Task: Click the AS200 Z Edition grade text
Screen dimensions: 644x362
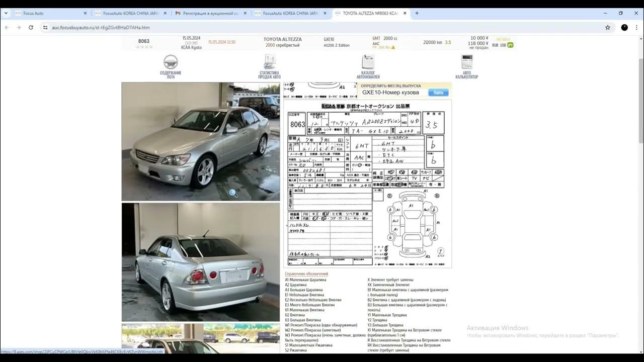Action: click(x=337, y=45)
